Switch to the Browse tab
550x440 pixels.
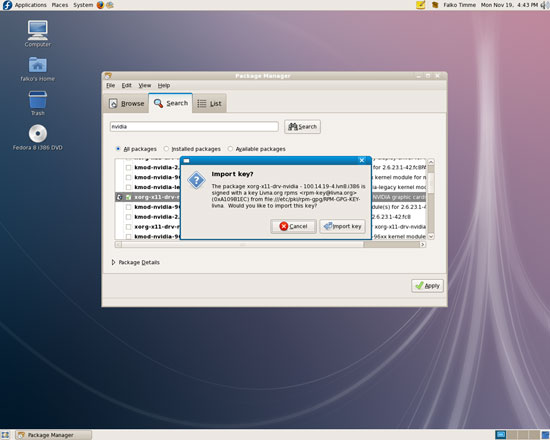(x=127, y=104)
